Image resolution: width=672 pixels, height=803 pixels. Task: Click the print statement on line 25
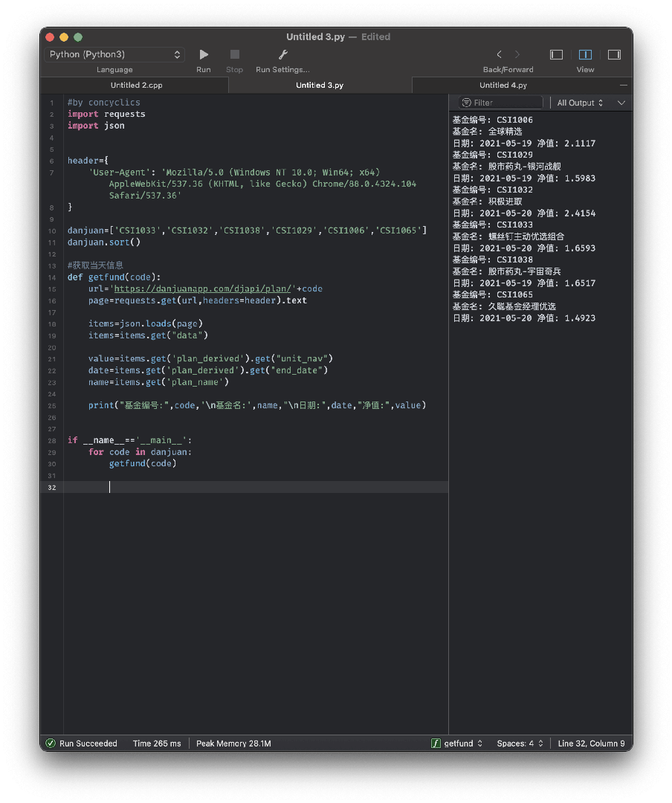pyautogui.click(x=257, y=405)
